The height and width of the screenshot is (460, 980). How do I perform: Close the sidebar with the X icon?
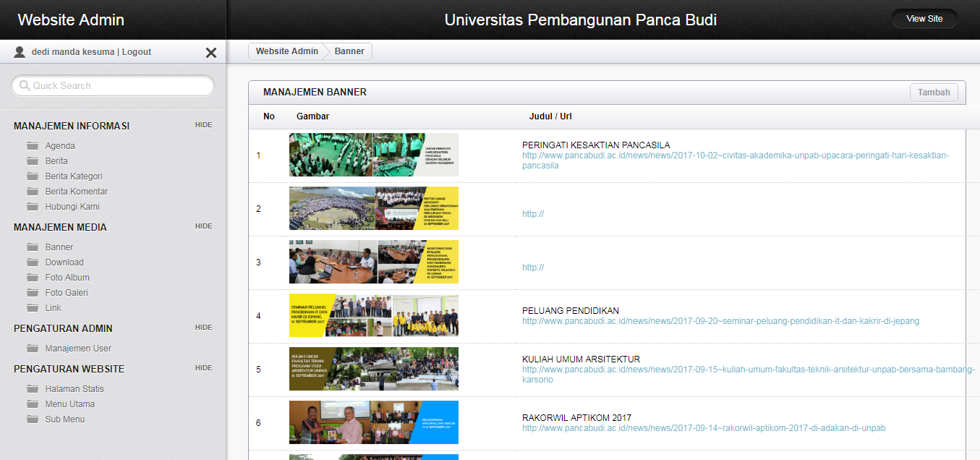pyautogui.click(x=211, y=53)
